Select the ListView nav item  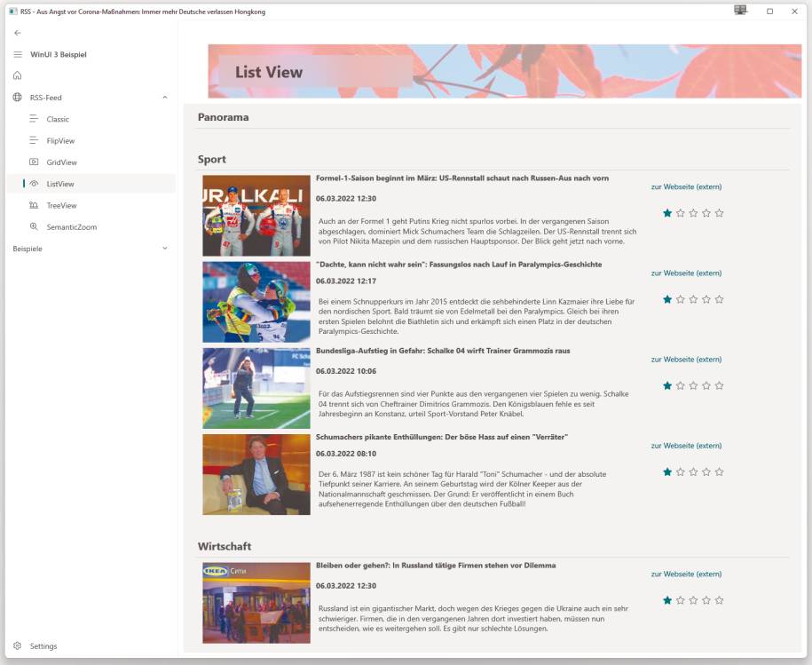(x=91, y=184)
